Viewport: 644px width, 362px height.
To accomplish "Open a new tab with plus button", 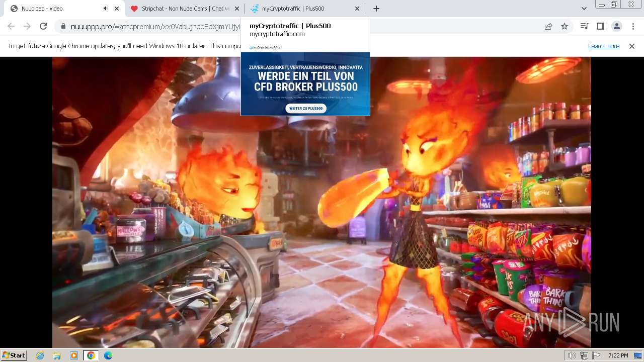I will [x=376, y=9].
